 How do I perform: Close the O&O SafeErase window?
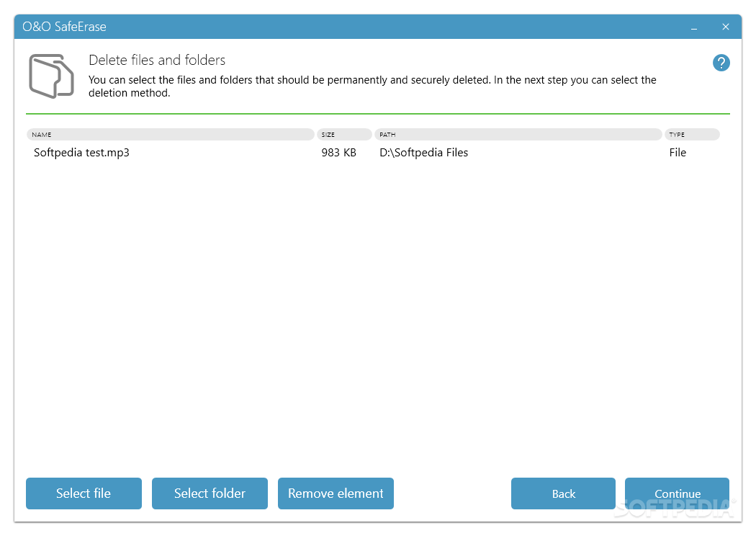pyautogui.click(x=725, y=27)
